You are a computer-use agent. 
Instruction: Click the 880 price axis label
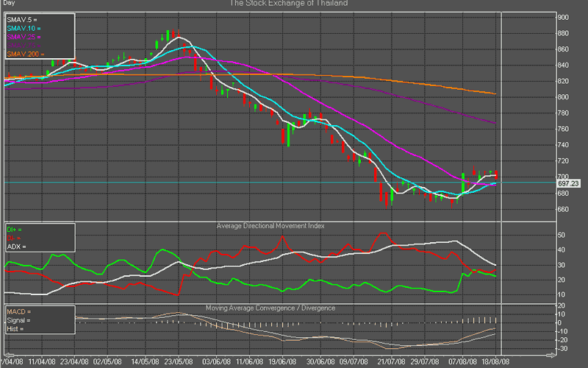pyautogui.click(x=563, y=33)
